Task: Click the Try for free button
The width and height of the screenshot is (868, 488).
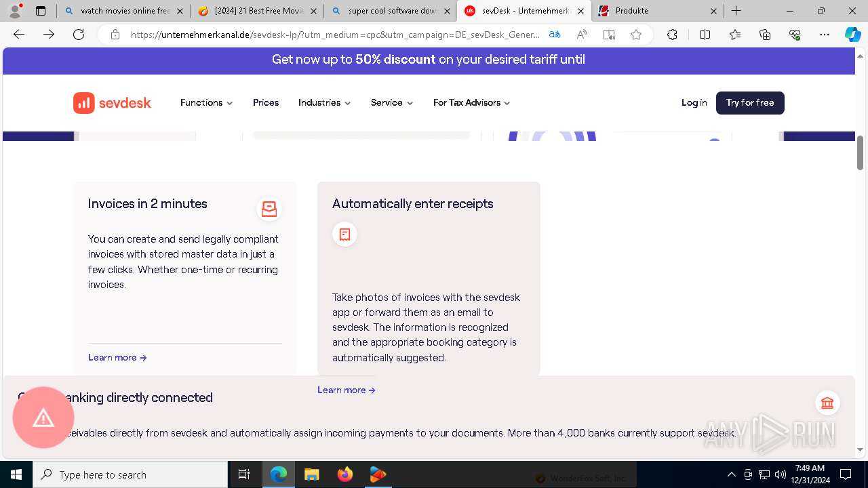Action: tap(750, 103)
